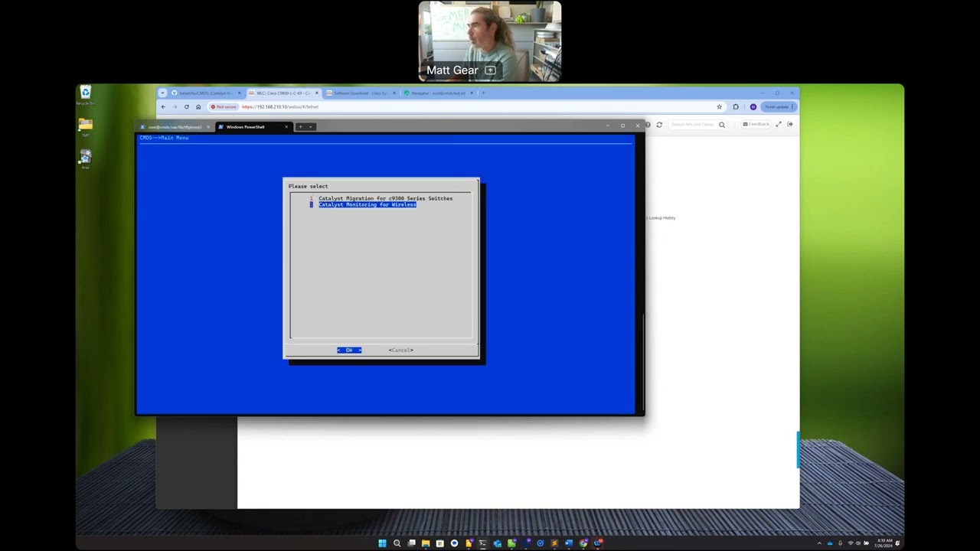Click the Not secure site warning chip
Image resolution: width=980 pixels, height=551 pixels.
pyautogui.click(x=224, y=107)
